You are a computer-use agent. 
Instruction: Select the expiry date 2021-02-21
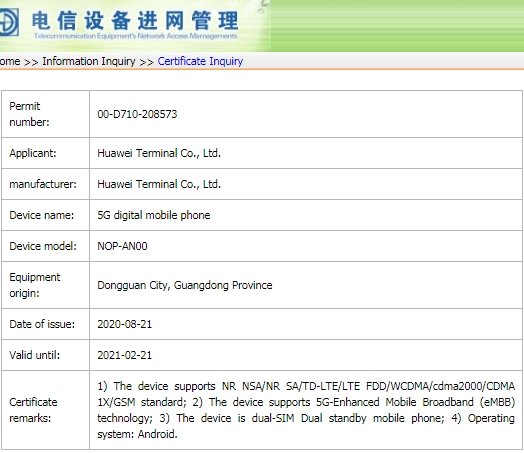coord(124,355)
